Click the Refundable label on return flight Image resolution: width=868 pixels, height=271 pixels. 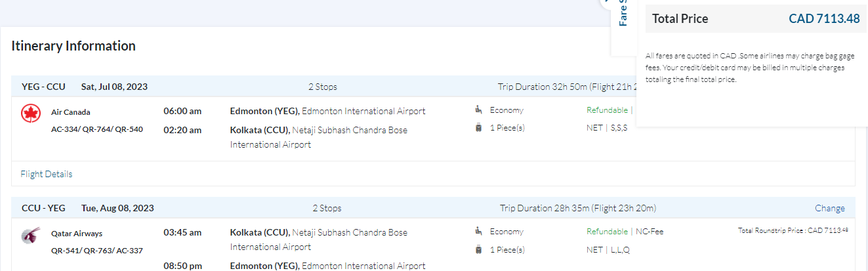[x=607, y=232]
